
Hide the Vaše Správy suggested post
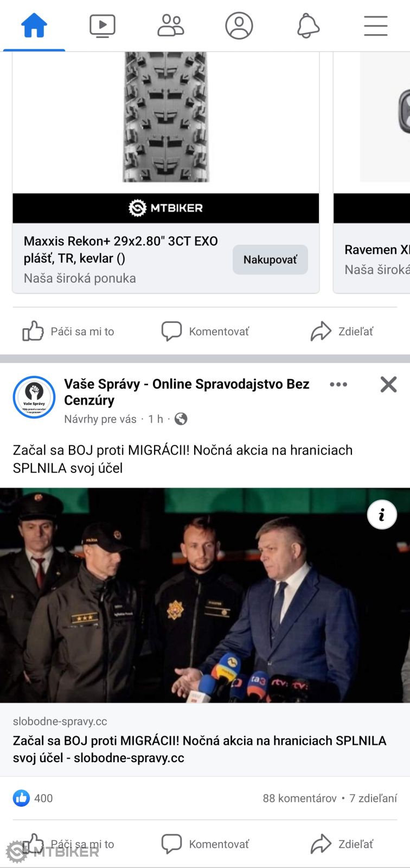click(389, 384)
